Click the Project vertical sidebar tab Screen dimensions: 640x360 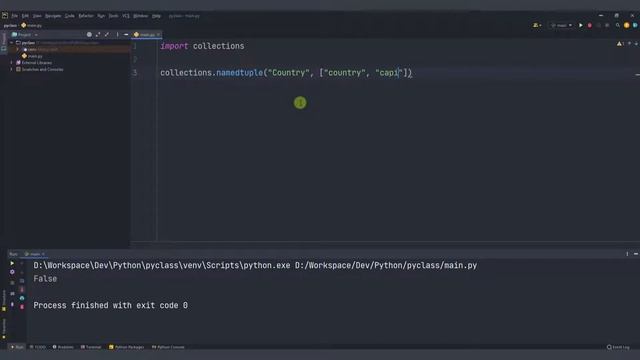4,43
